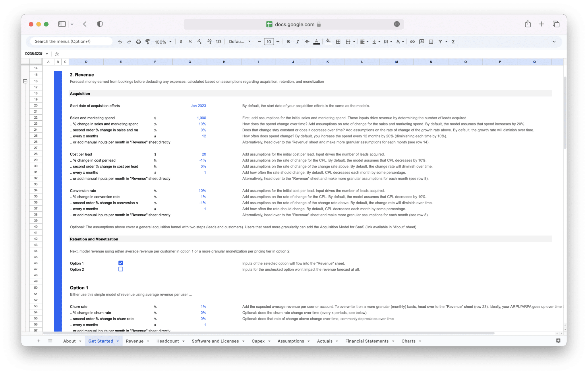Select the Paint format tool
Image resolution: width=588 pixels, height=374 pixels.
[x=147, y=41]
